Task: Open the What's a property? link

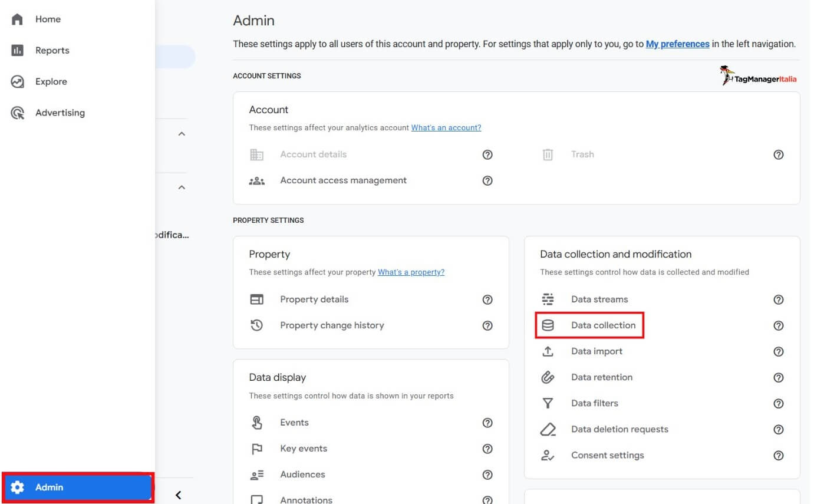Action: pyautogui.click(x=411, y=272)
